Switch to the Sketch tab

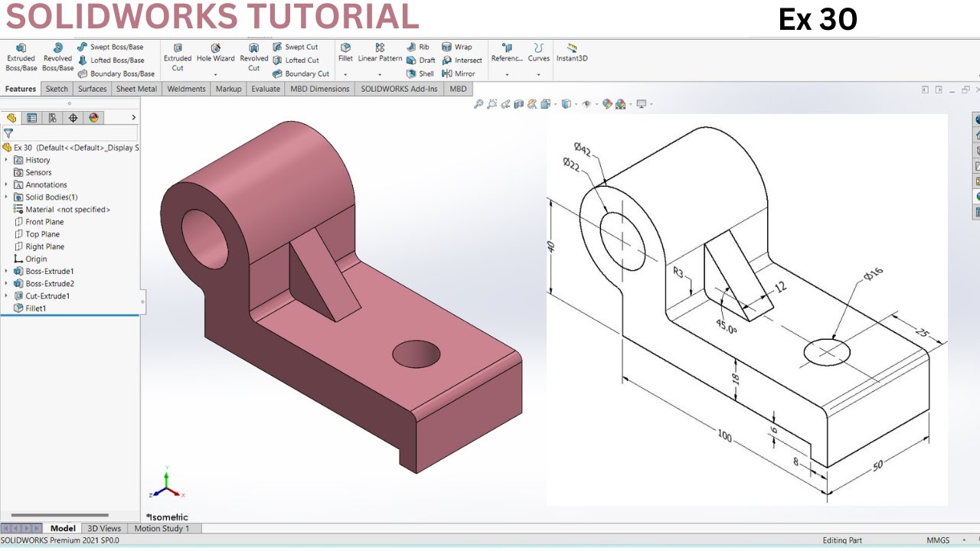[57, 89]
